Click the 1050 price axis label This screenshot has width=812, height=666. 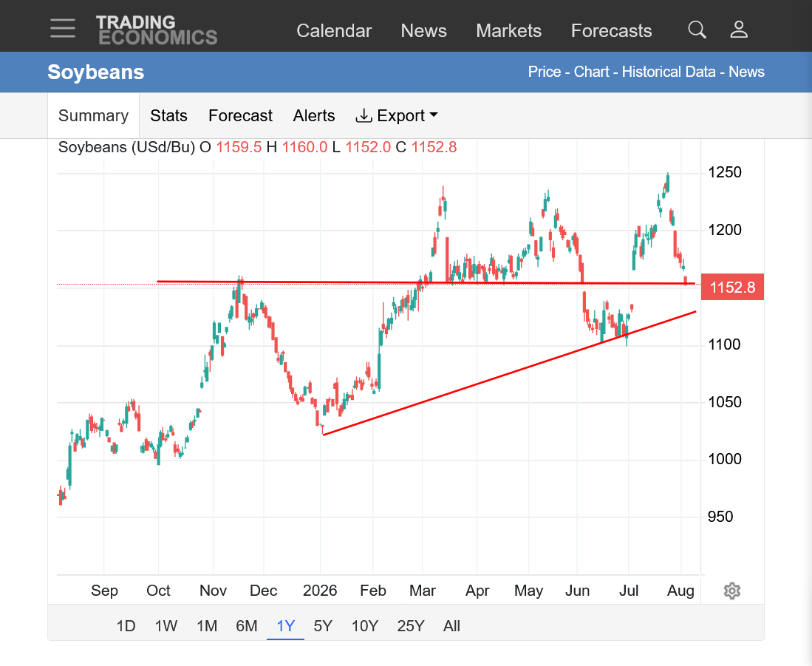(x=725, y=402)
